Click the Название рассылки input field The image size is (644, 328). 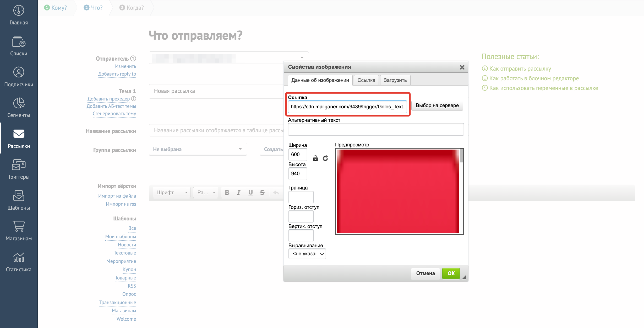coord(216,130)
